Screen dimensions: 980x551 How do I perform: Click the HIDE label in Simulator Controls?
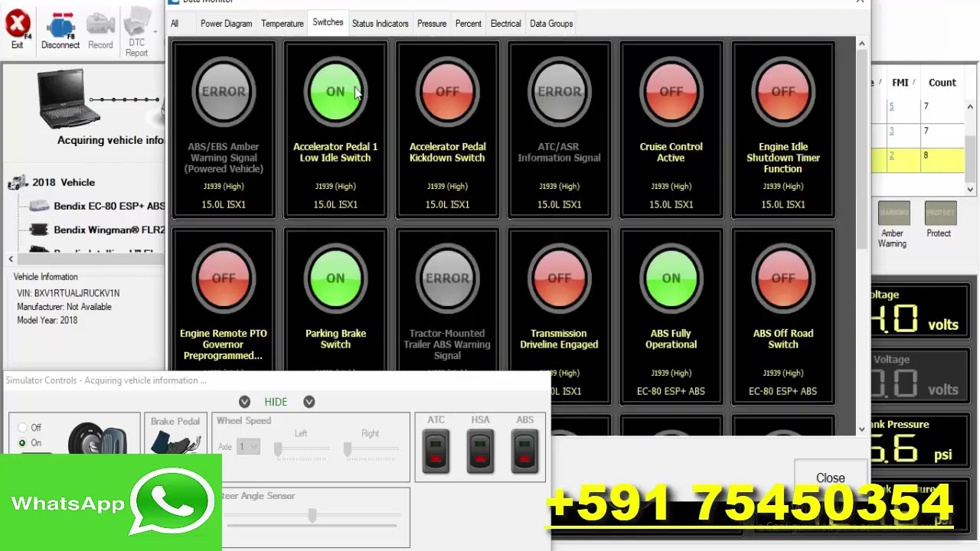[x=276, y=402]
